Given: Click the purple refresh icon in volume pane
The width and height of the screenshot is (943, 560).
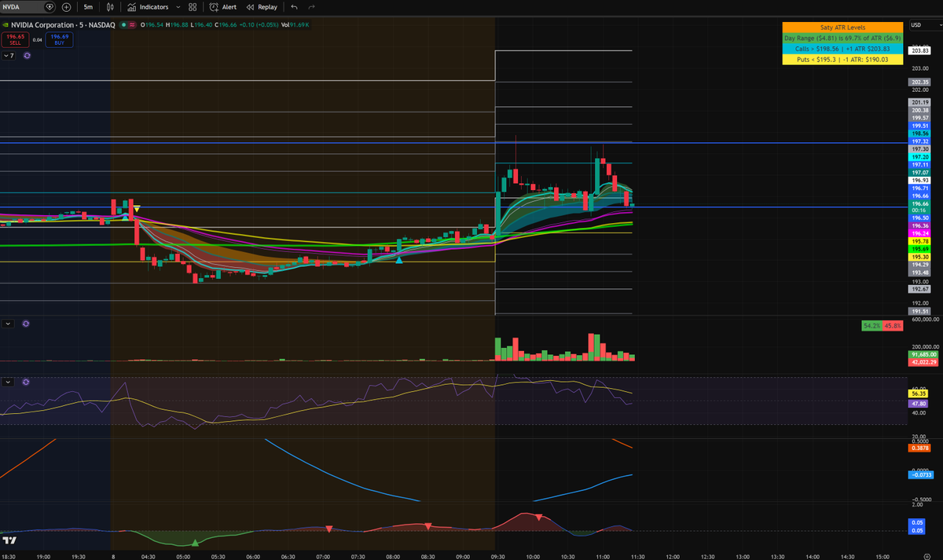Looking at the screenshot, I should pos(27,323).
